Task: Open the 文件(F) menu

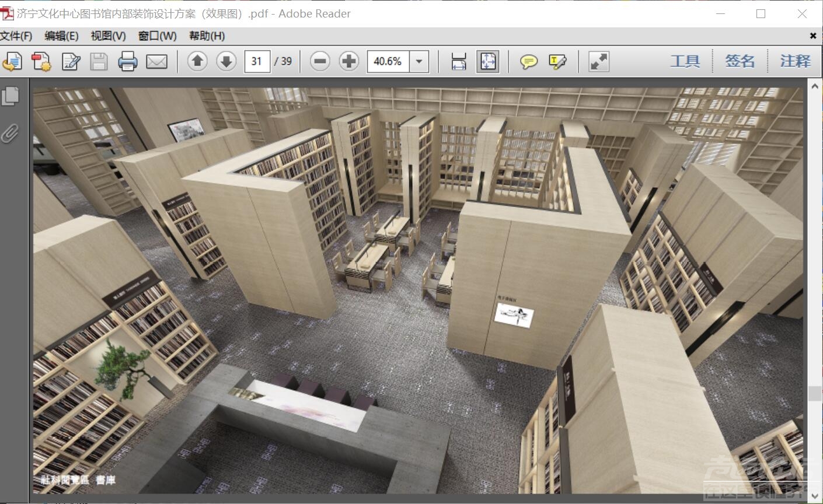Action: coord(16,36)
